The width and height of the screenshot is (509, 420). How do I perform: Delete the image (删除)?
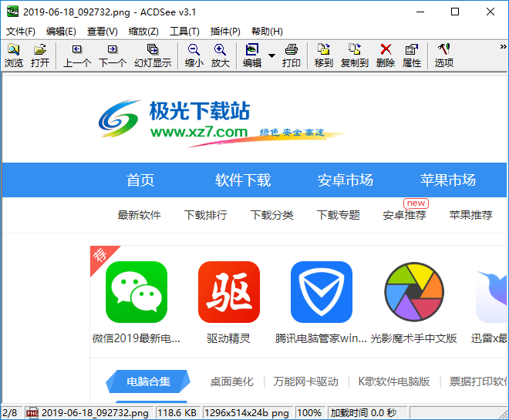tap(386, 55)
